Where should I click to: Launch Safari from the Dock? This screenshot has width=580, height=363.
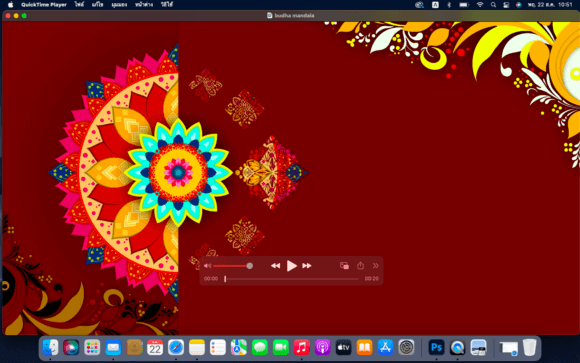pos(176,347)
